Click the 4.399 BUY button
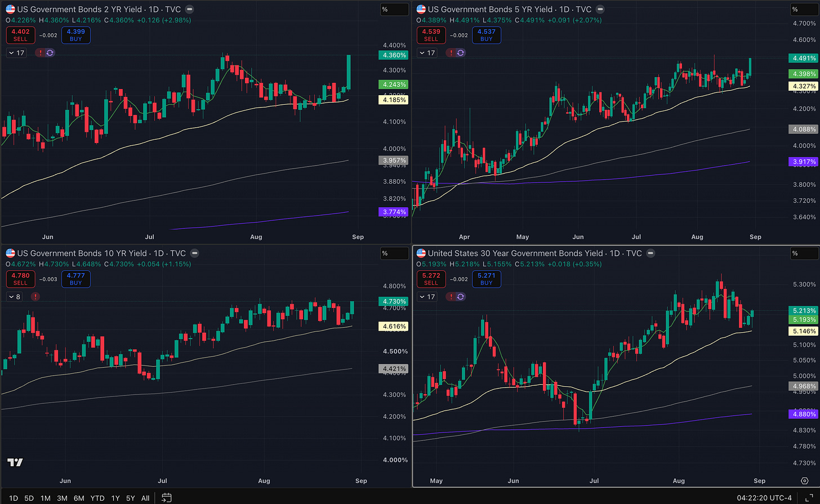Viewport: 820px width, 504px height. pyautogui.click(x=76, y=35)
